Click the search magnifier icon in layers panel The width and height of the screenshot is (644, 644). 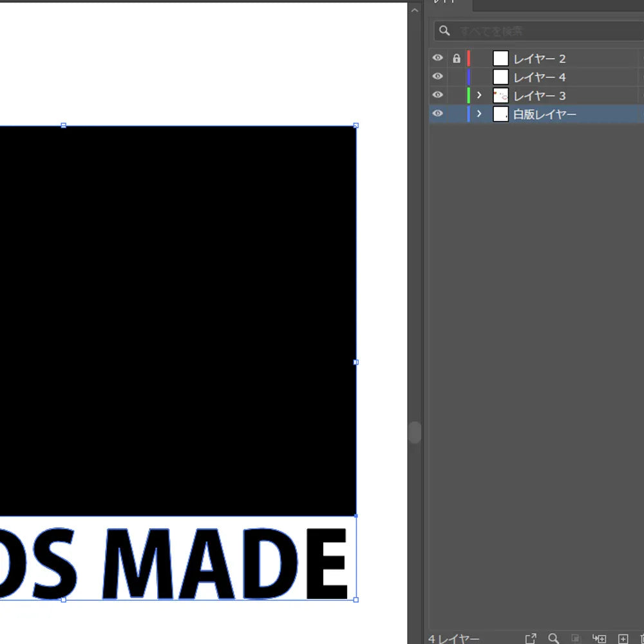click(x=444, y=31)
